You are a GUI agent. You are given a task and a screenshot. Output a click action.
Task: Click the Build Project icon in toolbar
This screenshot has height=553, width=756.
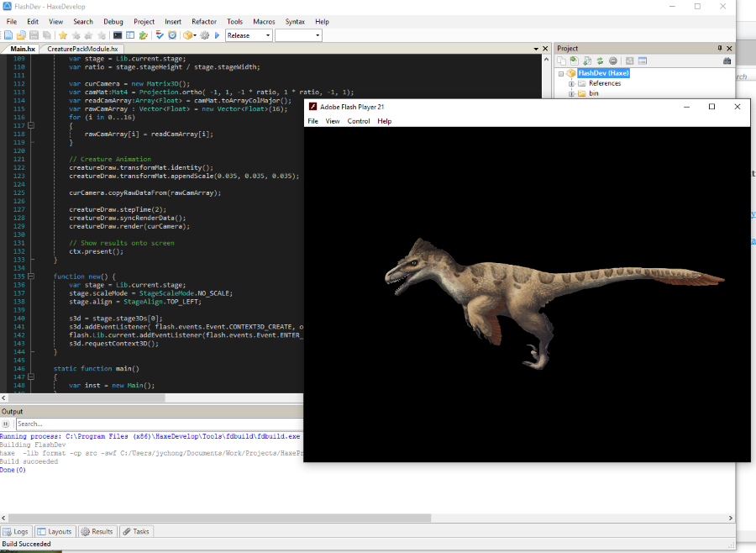point(204,35)
